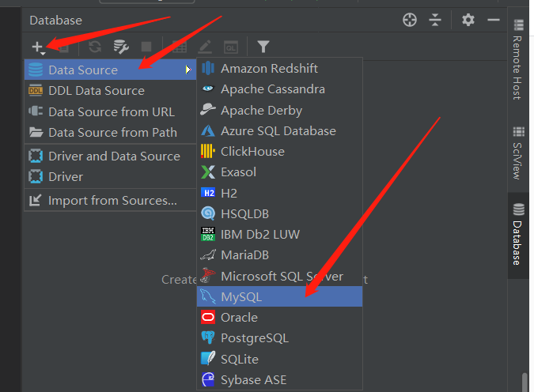Select ClickHouse data source
This screenshot has height=392, width=534.
(279, 152)
